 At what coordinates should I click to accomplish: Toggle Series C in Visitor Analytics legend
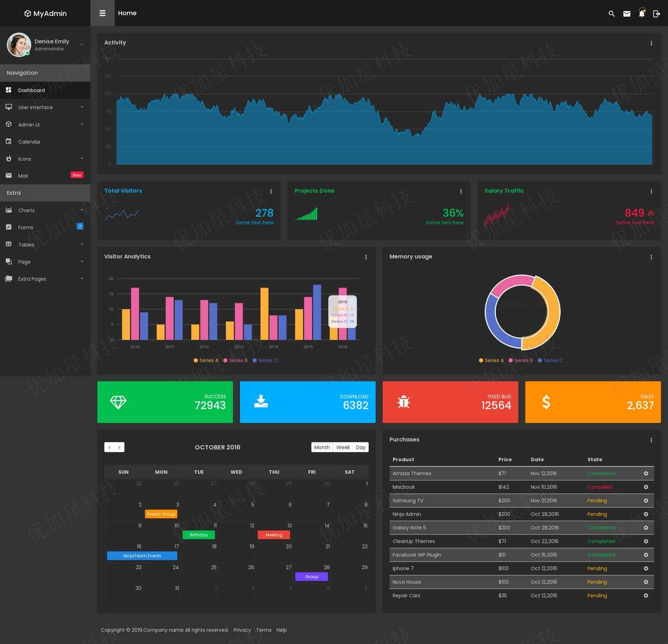265,361
